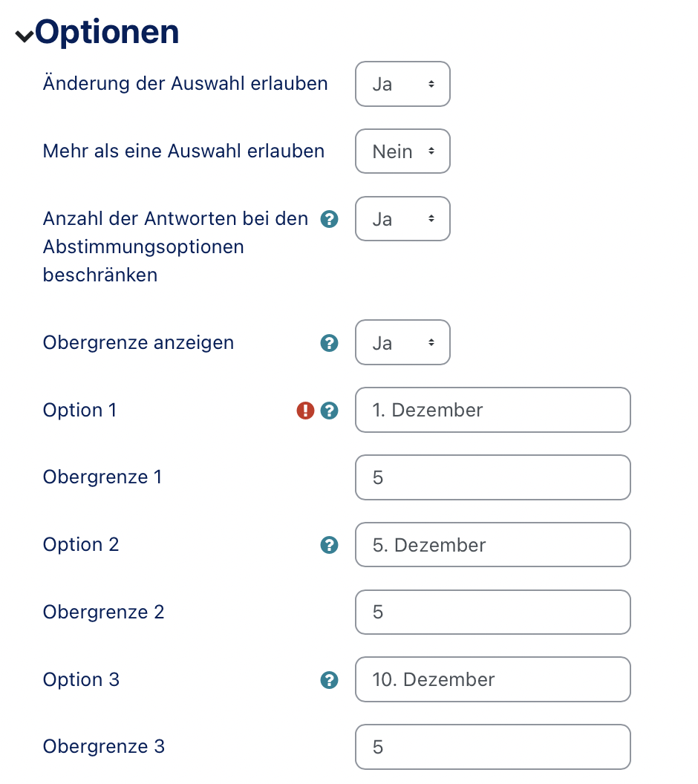Image resolution: width=698 pixels, height=784 pixels.
Task: Click the Obergrenze 2 input box
Action: (x=492, y=612)
